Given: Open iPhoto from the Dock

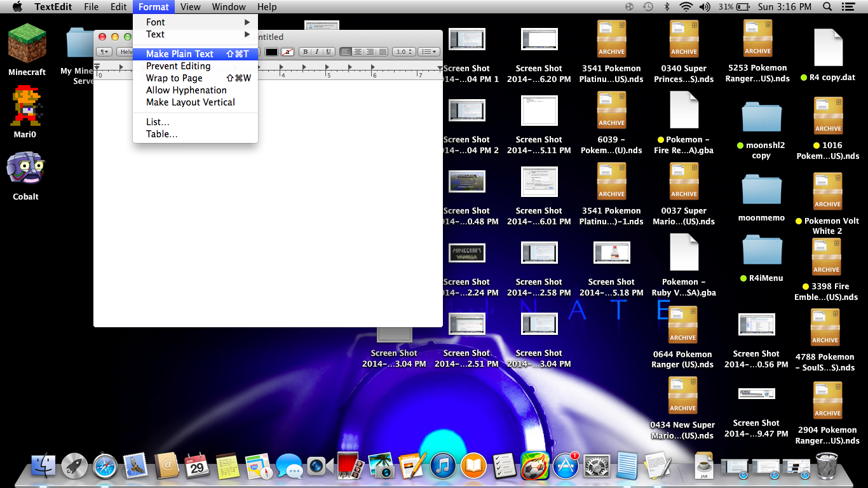Looking at the screenshot, I should [381, 466].
